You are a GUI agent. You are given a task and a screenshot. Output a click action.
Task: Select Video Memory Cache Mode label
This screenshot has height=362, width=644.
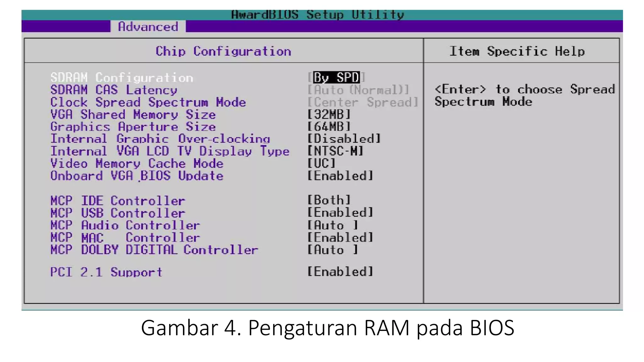137,163
